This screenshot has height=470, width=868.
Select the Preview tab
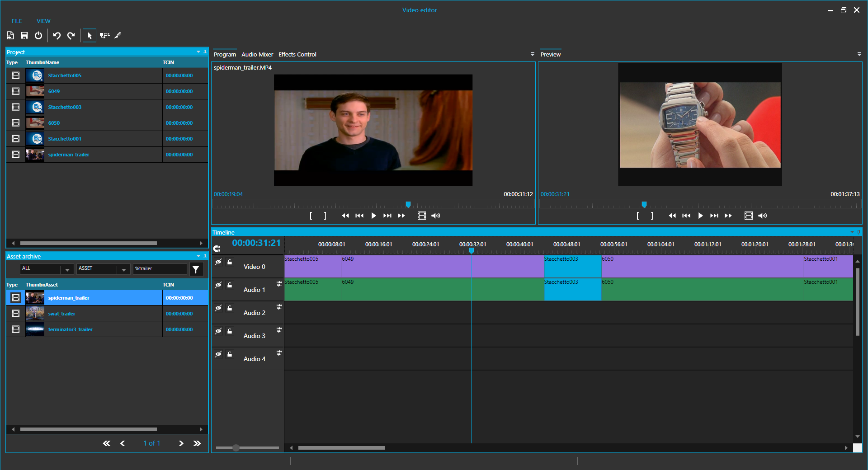click(x=551, y=54)
